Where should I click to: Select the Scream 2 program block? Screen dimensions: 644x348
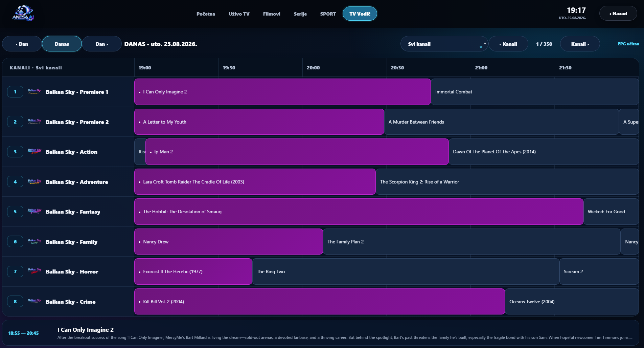pos(599,271)
